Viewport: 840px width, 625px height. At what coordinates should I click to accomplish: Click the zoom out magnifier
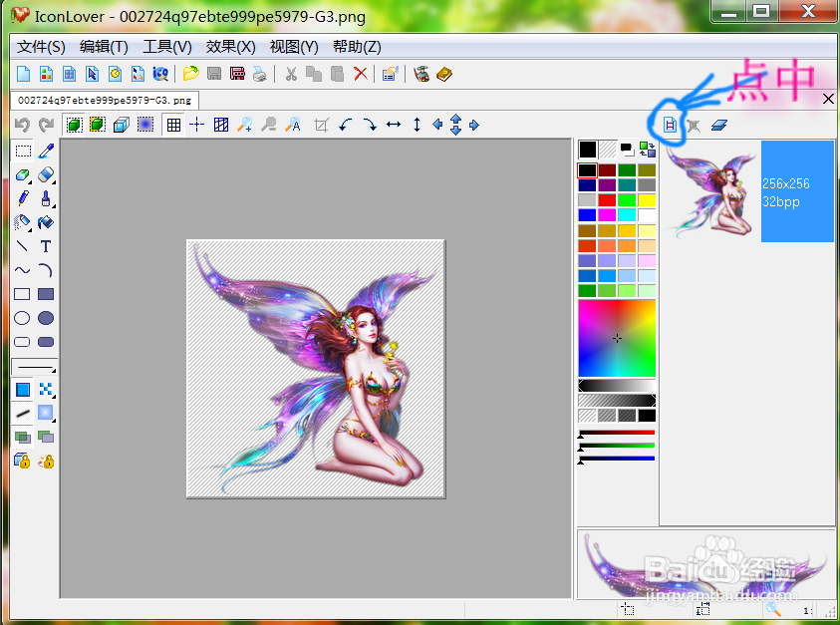tap(268, 125)
